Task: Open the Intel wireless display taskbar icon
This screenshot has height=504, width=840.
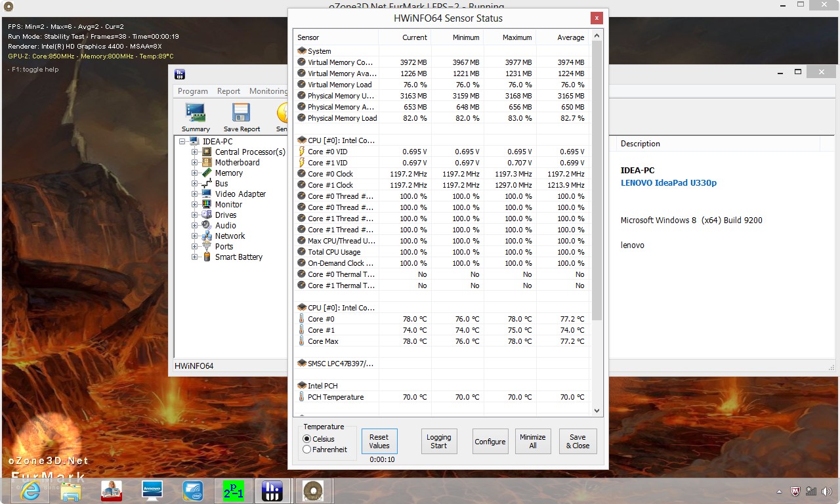Action: [192, 490]
